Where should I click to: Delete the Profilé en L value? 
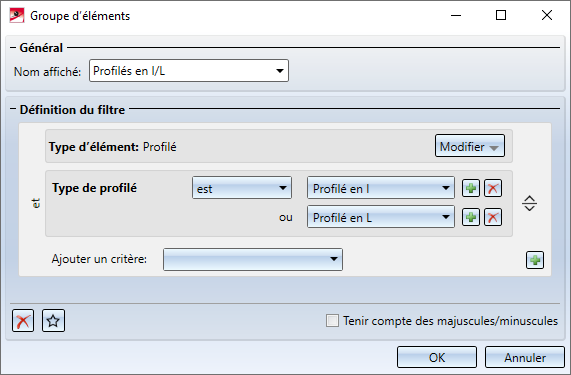pyautogui.click(x=493, y=217)
